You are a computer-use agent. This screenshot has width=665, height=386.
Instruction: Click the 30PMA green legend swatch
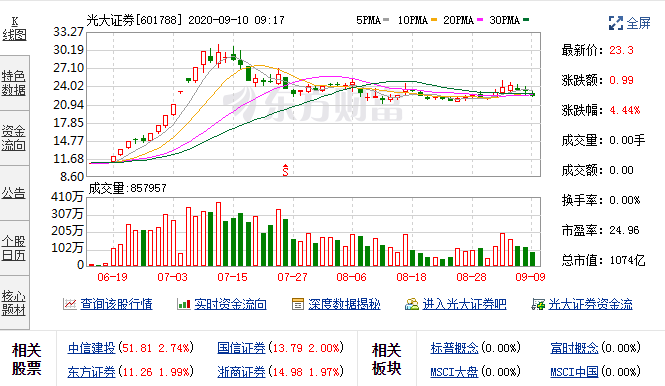[x=526, y=20]
